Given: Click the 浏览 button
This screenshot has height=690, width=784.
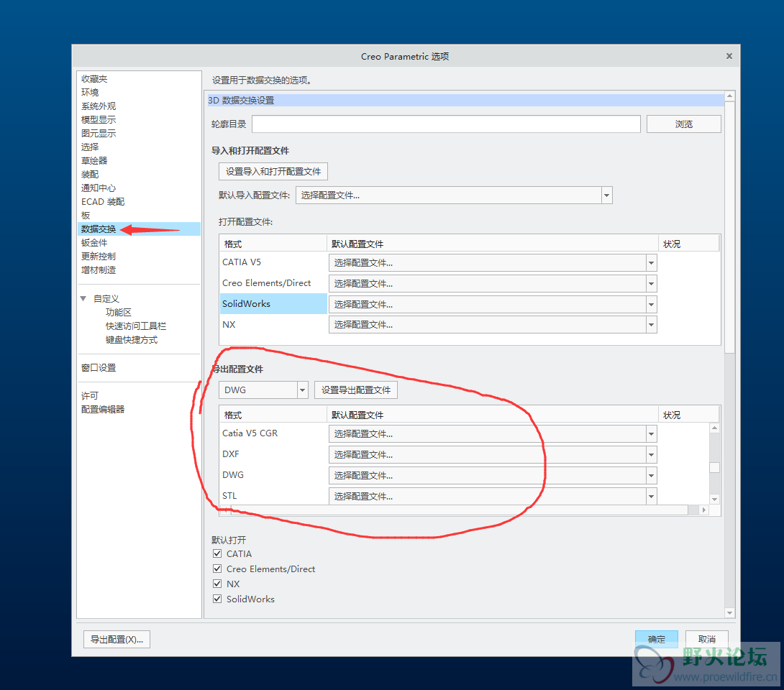Looking at the screenshot, I should click(x=683, y=124).
